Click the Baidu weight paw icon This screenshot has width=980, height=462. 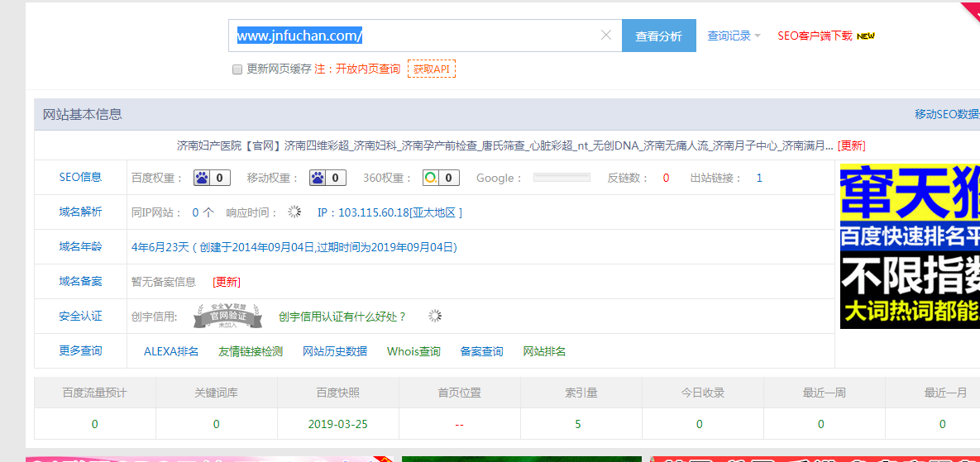click(x=202, y=178)
